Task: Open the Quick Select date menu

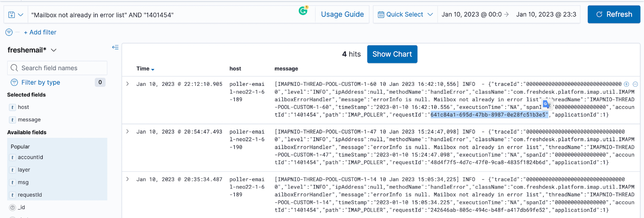Action: click(x=405, y=15)
